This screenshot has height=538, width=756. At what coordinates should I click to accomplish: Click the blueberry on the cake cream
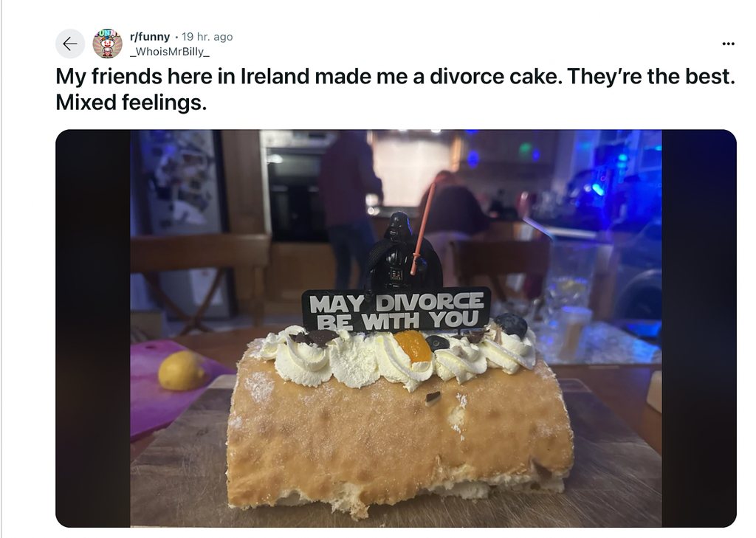click(511, 325)
